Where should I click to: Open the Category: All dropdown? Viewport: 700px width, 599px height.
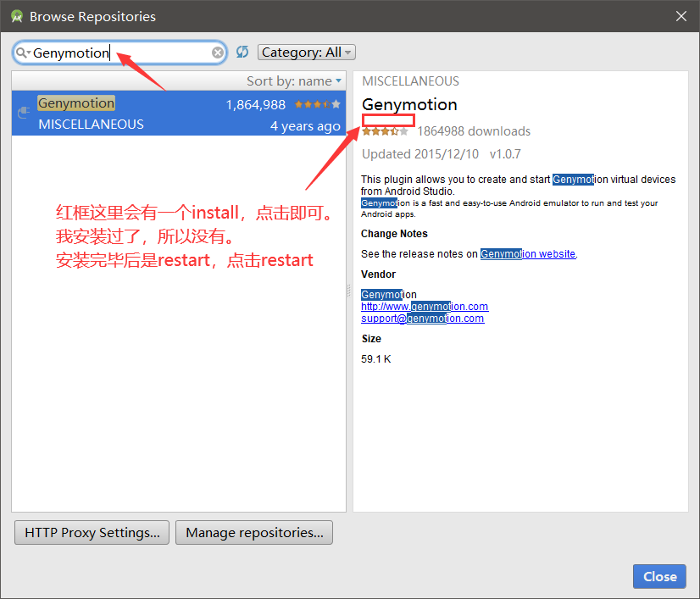(307, 53)
